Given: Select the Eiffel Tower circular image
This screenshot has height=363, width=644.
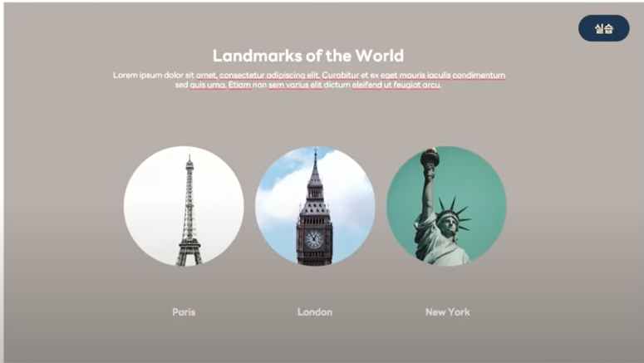Looking at the screenshot, I should tap(184, 206).
